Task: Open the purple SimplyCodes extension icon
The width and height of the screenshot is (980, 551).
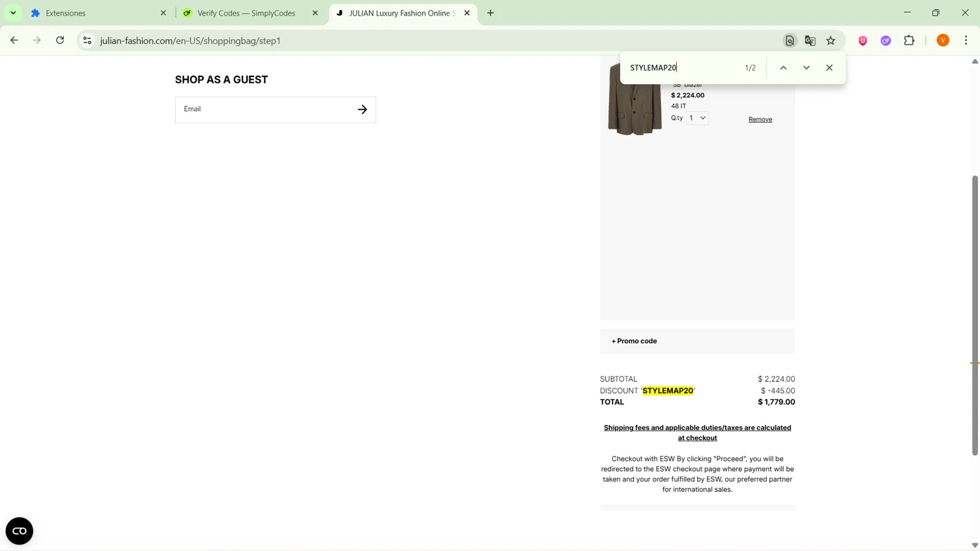Action: click(x=886, y=40)
